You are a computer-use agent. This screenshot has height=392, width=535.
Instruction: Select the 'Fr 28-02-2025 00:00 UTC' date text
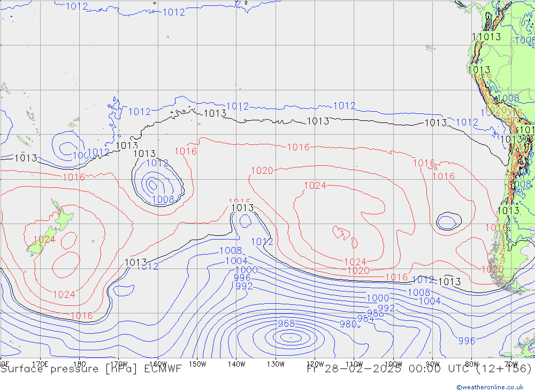point(387,369)
